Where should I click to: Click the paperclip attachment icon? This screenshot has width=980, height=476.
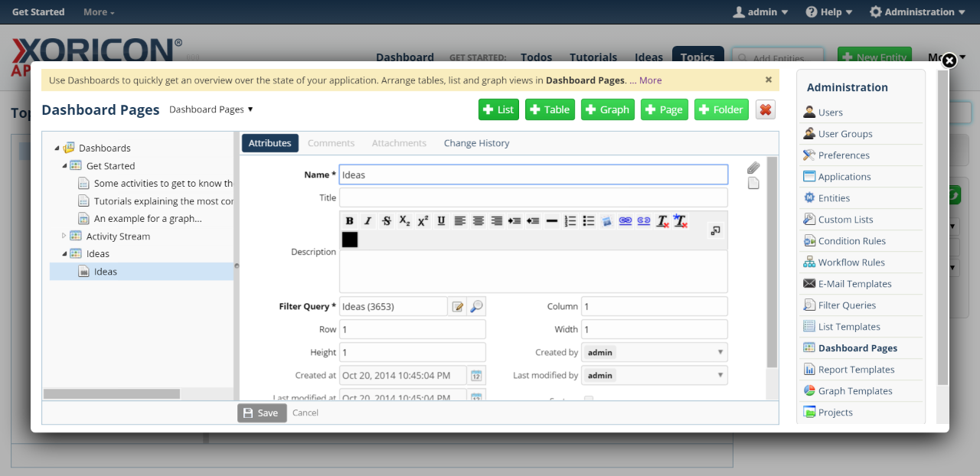(x=753, y=168)
